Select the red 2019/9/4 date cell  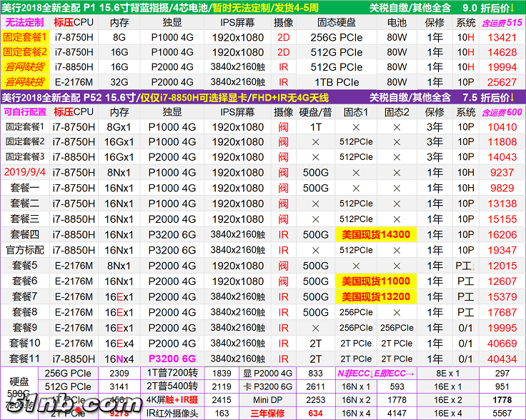(x=24, y=172)
